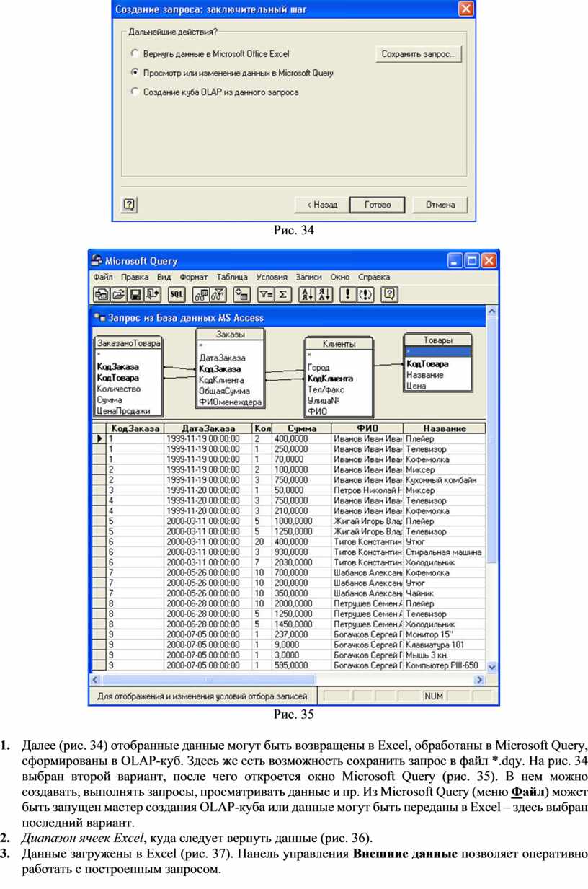Select 'Просмотр или изменение данных в Microsoft Query'
This screenshot has height=889, width=588.
point(232,73)
